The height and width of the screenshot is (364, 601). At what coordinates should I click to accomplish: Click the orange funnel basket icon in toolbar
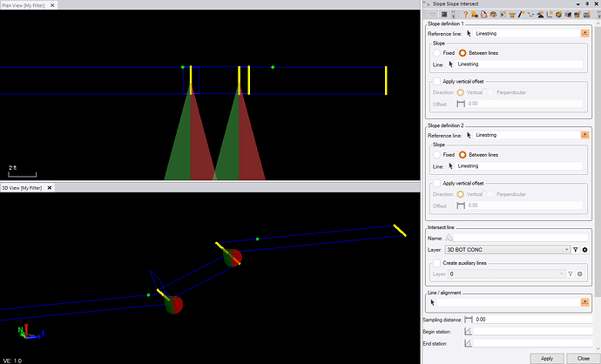pos(512,15)
